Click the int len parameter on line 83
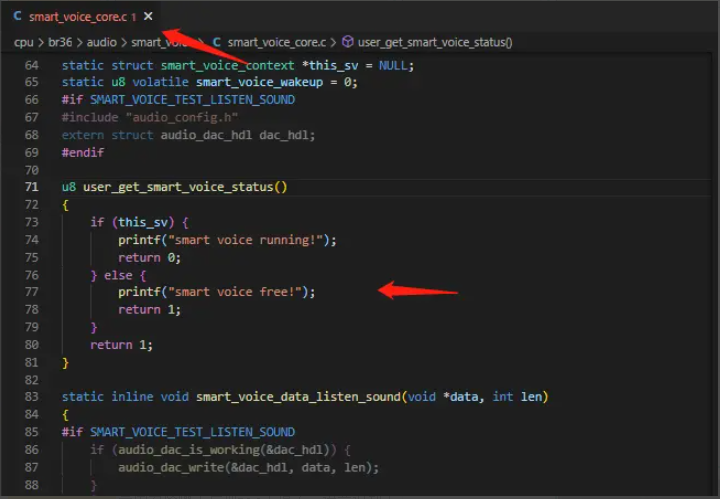The width and height of the screenshot is (720, 499). (x=517, y=397)
